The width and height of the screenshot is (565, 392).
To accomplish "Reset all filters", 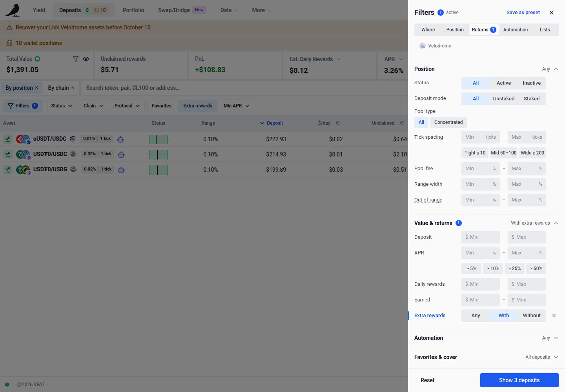I will tap(427, 380).
